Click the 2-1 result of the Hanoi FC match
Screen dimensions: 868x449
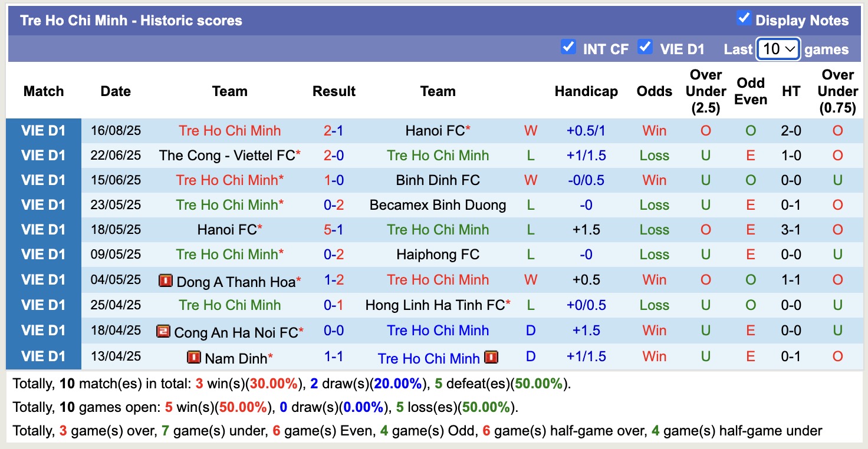[334, 131]
